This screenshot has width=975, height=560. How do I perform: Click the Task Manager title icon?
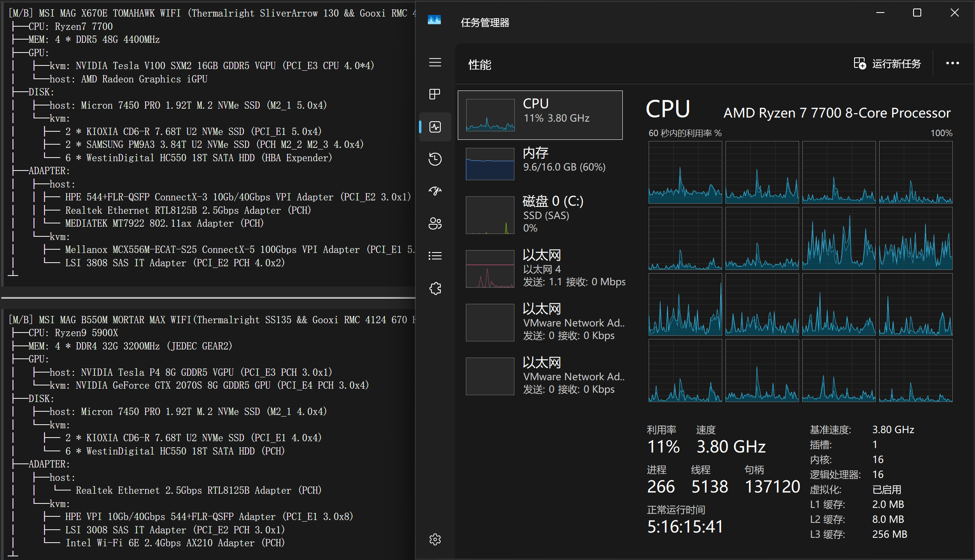tap(434, 19)
